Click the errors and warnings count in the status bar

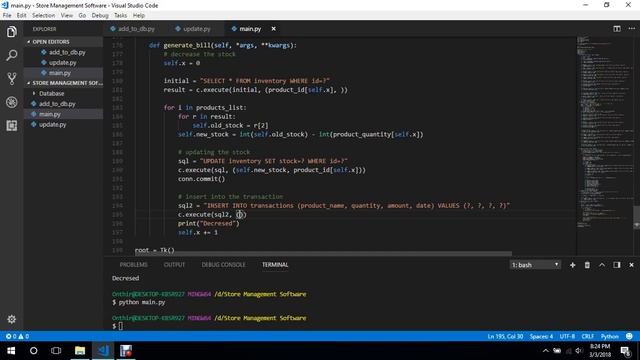[17, 336]
